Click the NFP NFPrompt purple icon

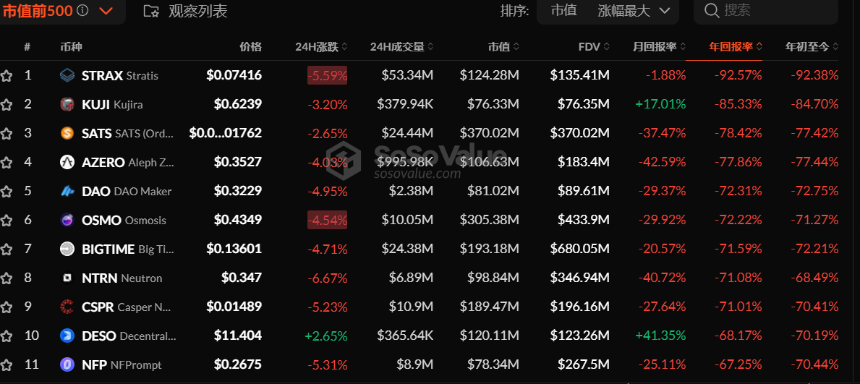[67, 364]
